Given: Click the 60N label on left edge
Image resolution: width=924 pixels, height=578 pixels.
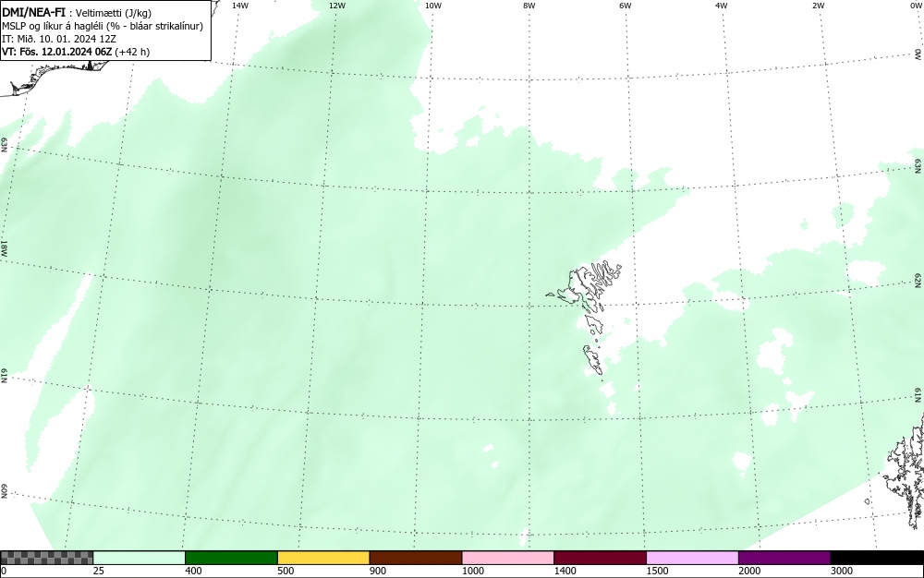Looking at the screenshot, I should (x=4, y=491).
